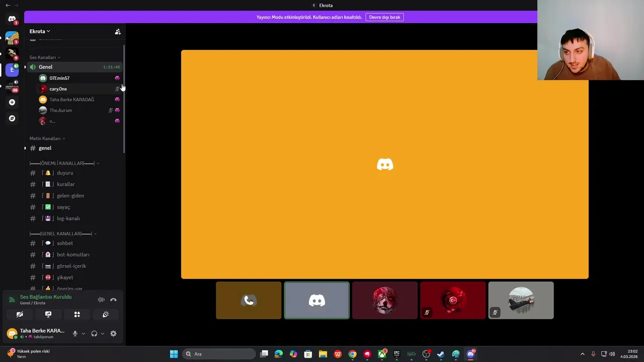Click the invite people icon beside Ekrota

[118, 32]
